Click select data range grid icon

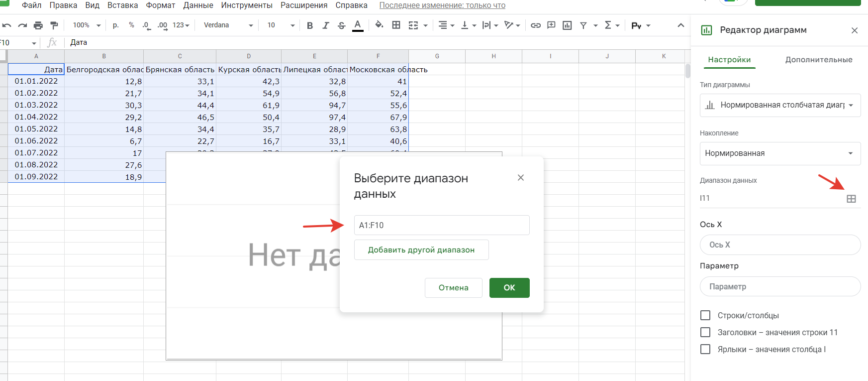(851, 199)
